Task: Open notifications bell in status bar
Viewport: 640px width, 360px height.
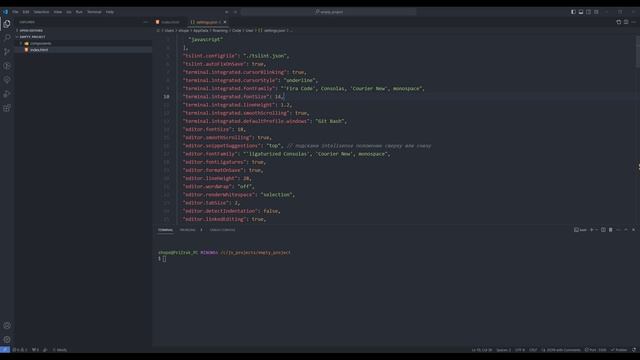Action: point(634,350)
